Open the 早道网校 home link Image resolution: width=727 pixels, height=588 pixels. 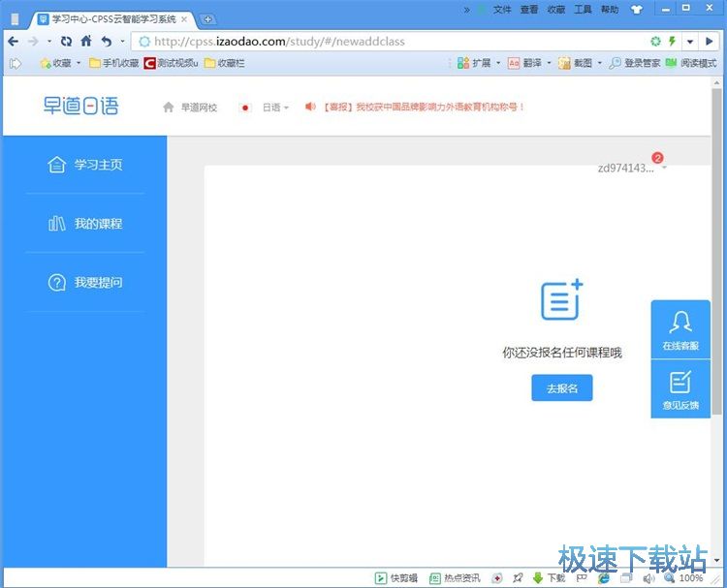click(190, 108)
